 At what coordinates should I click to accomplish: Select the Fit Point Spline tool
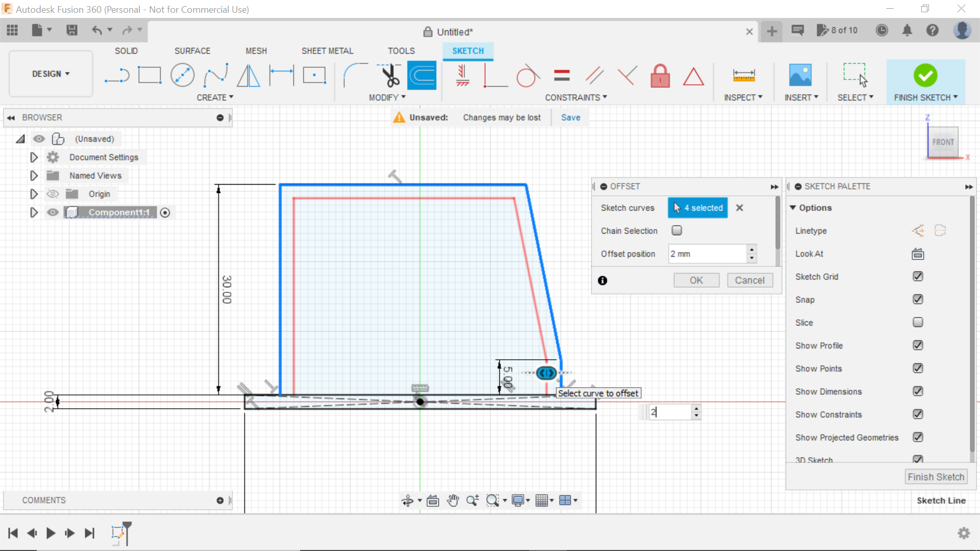(215, 75)
